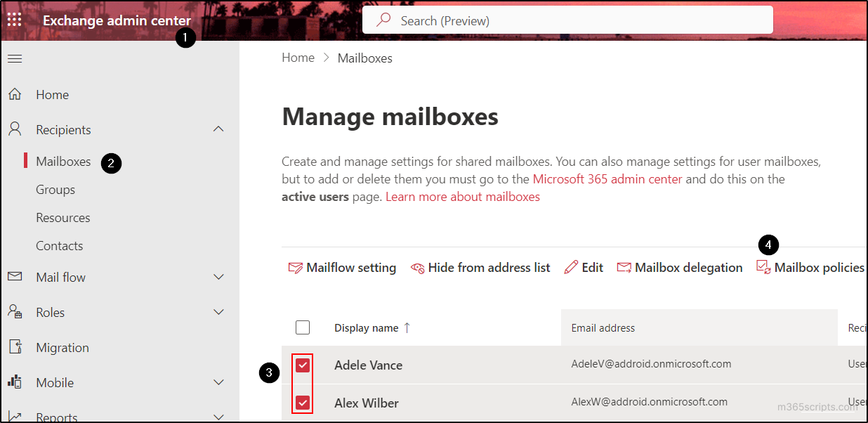Open the Learn more about mailboxes link

pyautogui.click(x=463, y=197)
